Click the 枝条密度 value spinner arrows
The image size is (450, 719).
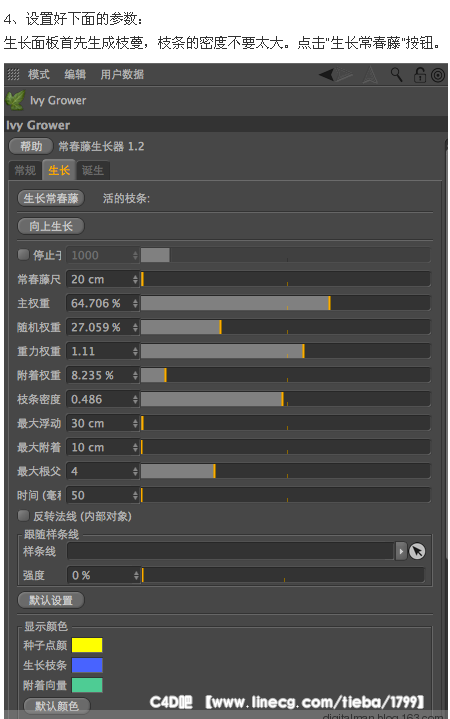point(135,399)
